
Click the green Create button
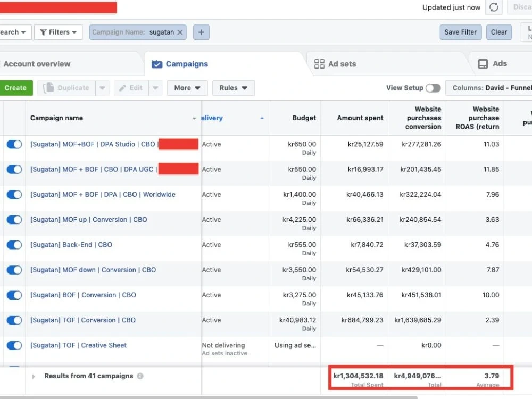point(15,88)
